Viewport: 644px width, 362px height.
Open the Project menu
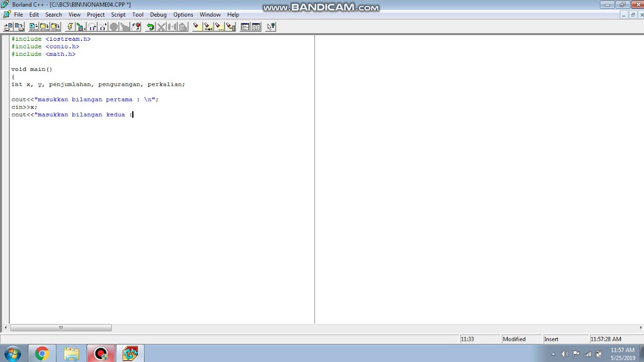96,15
